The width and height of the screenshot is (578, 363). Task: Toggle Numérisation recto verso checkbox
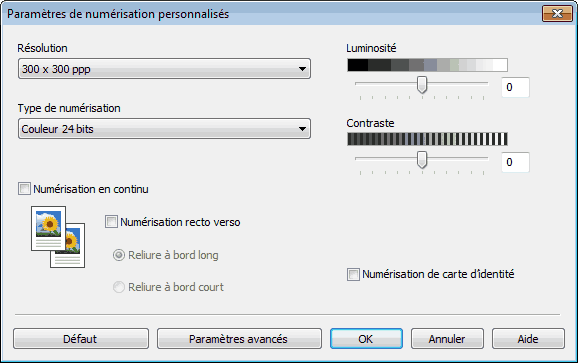111,222
